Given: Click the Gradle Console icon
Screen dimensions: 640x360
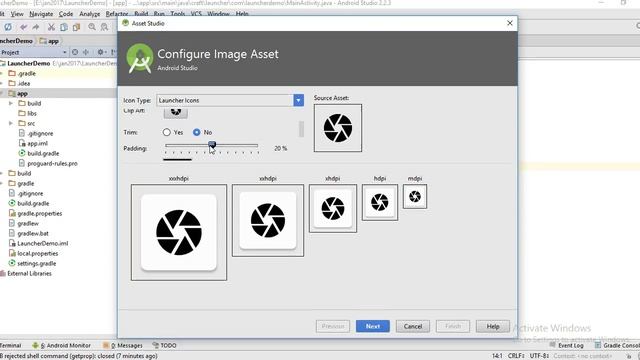Looking at the screenshot, I should [x=598, y=345].
